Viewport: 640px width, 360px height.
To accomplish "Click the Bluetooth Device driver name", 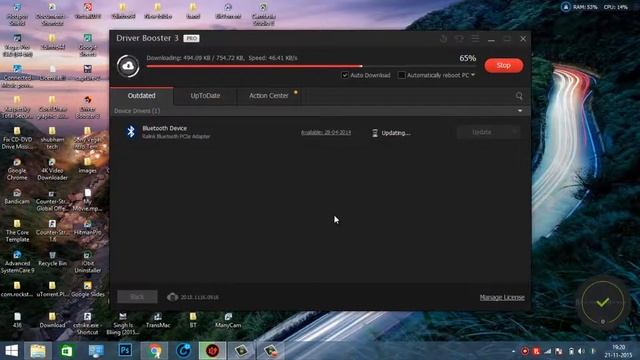I will click(x=164, y=128).
